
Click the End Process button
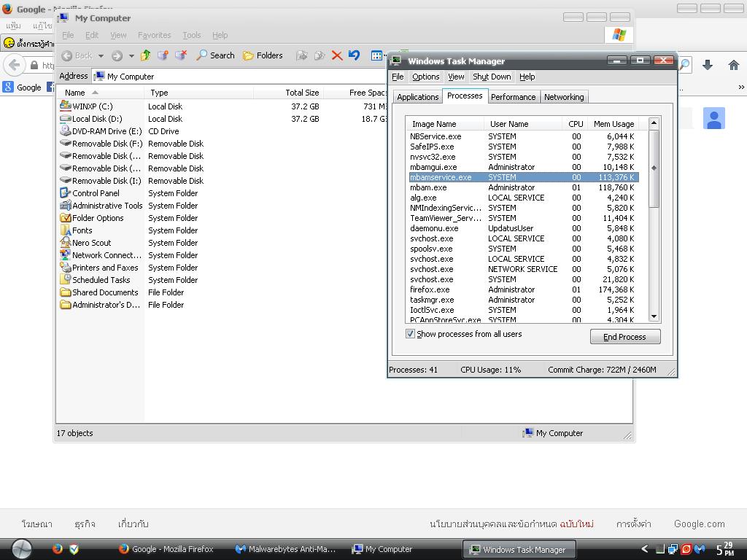(x=625, y=337)
